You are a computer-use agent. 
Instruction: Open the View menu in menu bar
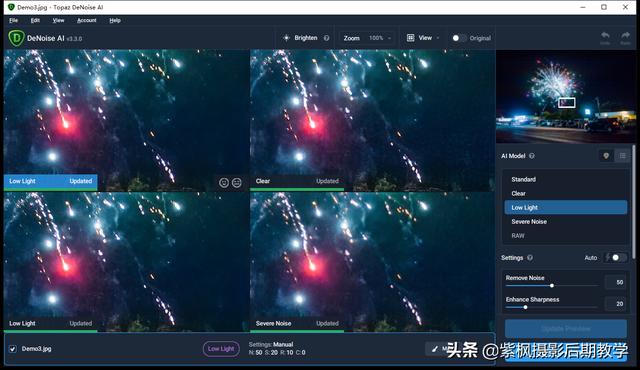coord(58,20)
